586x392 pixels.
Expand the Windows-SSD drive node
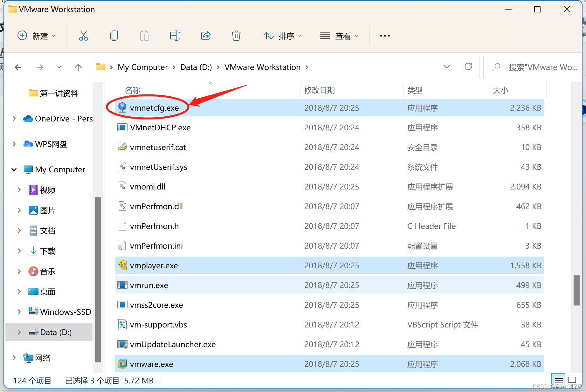click(19, 312)
